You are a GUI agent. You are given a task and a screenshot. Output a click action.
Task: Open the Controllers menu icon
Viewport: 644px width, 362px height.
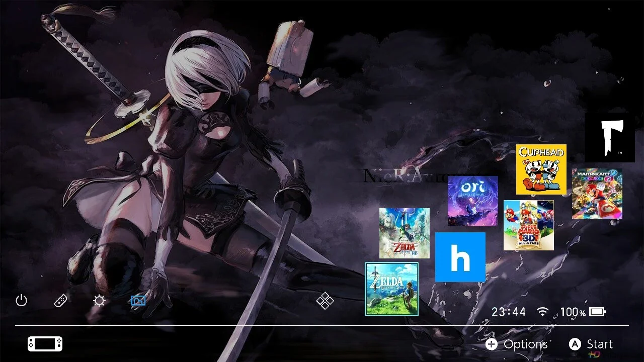point(60,300)
